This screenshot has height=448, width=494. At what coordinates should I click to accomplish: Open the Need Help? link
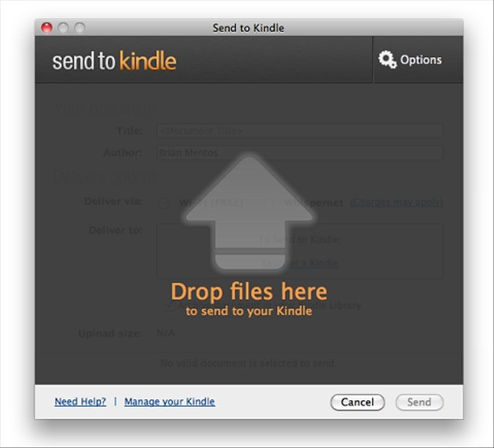(80, 401)
